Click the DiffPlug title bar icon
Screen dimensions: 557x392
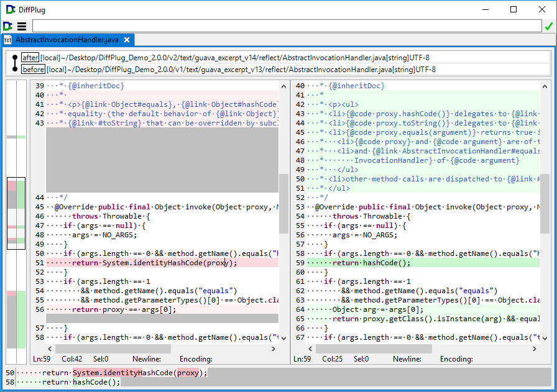coord(11,9)
